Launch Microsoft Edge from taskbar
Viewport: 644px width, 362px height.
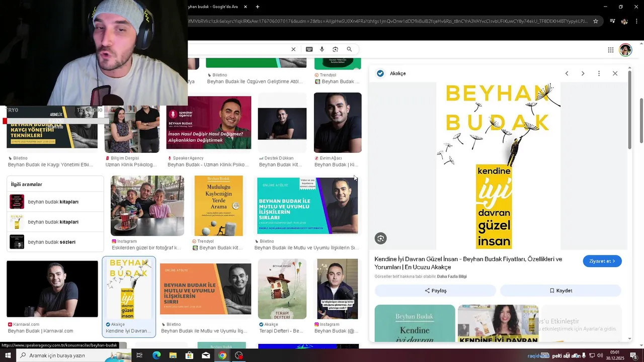(x=156, y=355)
